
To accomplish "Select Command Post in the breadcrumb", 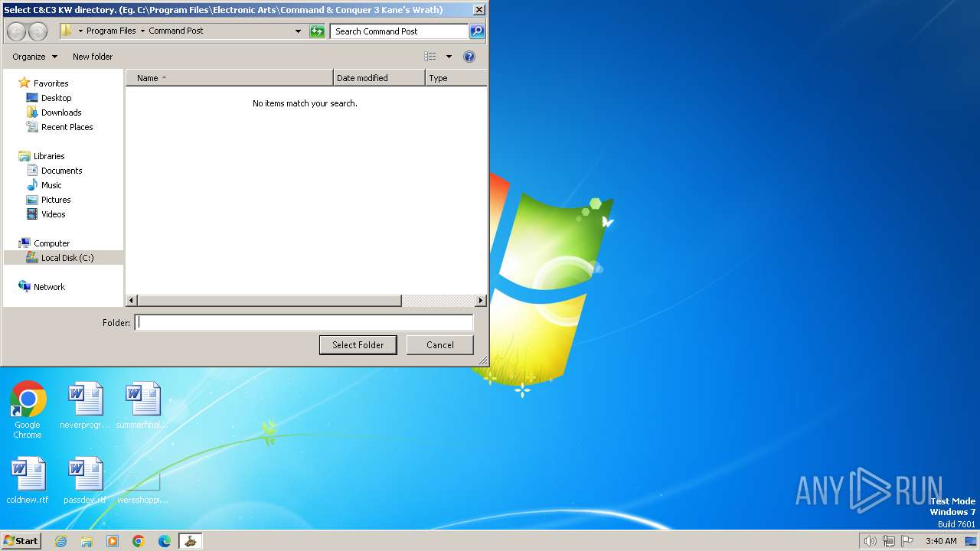I will [176, 31].
